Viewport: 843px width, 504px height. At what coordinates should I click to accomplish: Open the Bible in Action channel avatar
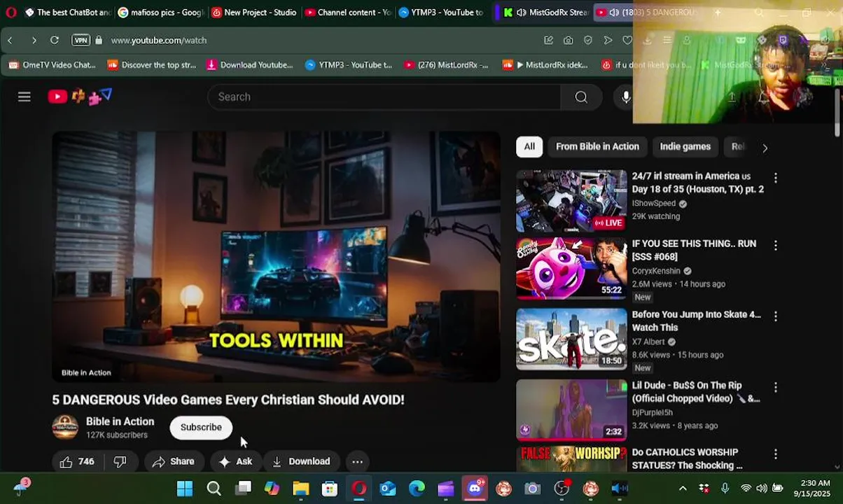(x=65, y=427)
